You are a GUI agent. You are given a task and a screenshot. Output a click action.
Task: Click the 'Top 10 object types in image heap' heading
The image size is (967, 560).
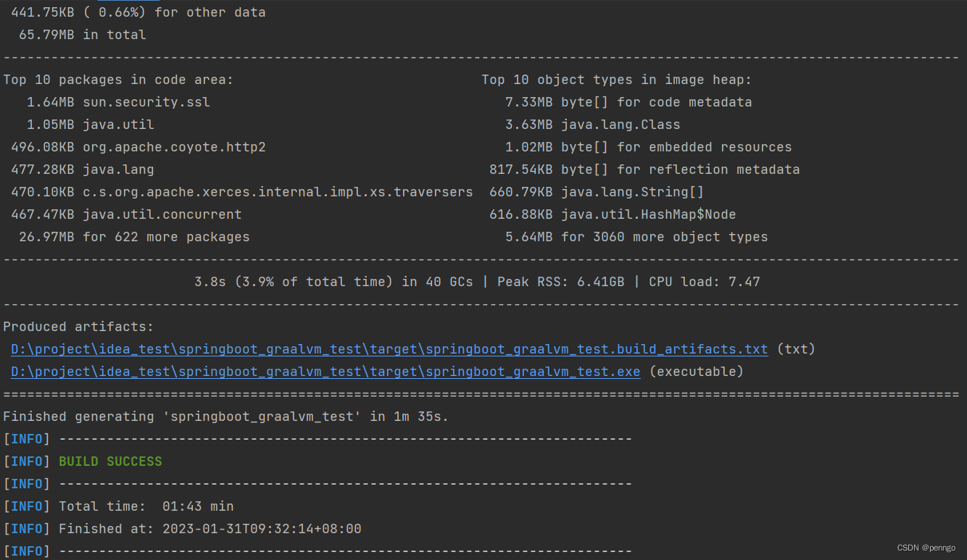click(617, 80)
